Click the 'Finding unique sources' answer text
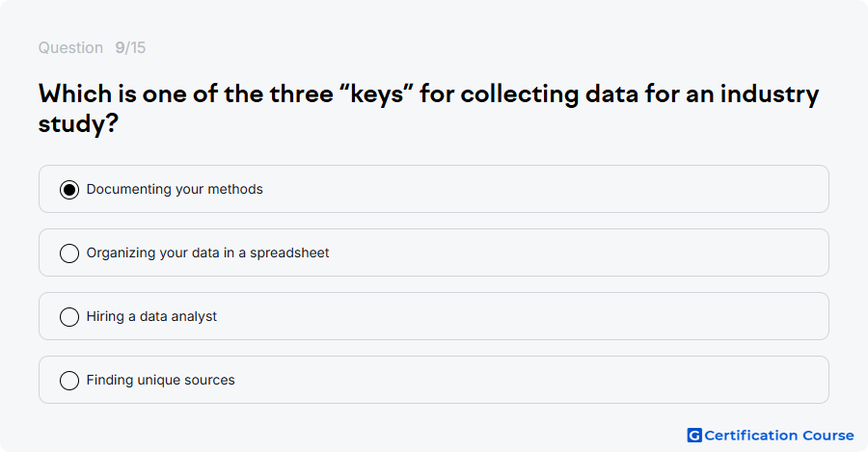 tap(160, 380)
